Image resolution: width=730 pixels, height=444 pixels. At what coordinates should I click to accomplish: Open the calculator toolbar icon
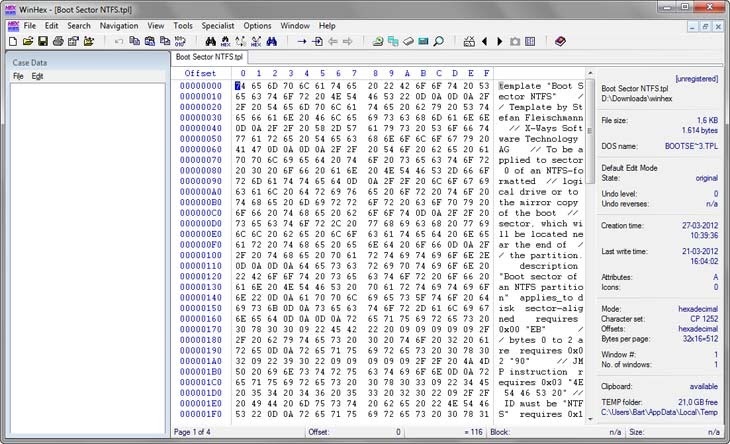[469, 41]
